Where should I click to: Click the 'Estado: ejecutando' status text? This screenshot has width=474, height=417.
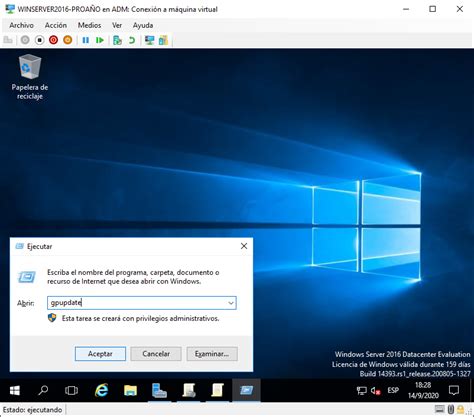tap(32, 410)
